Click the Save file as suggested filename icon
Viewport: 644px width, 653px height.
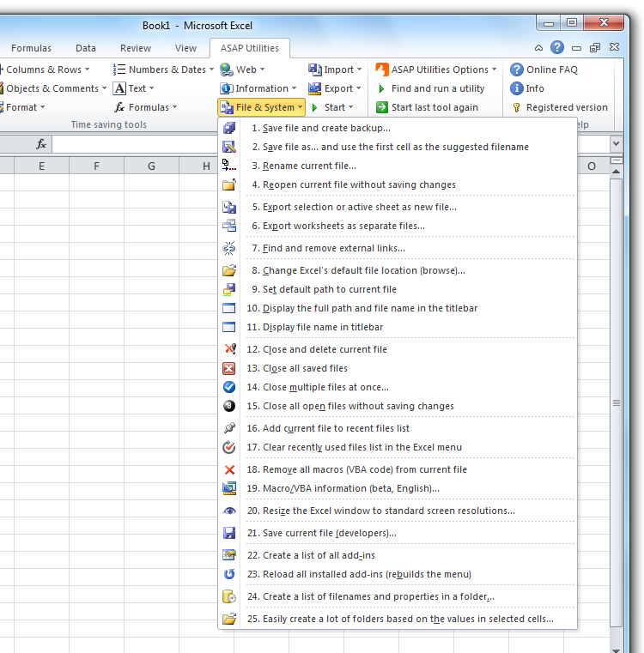229,147
